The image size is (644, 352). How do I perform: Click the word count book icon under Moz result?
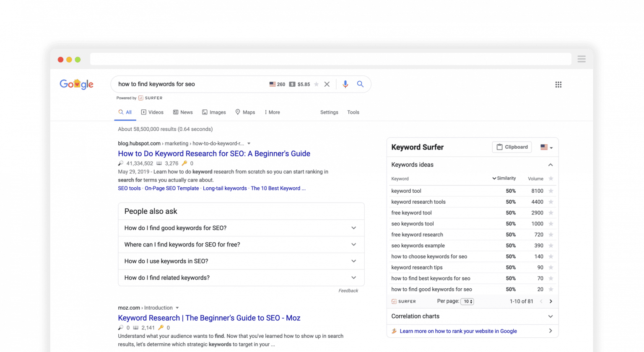click(x=136, y=328)
